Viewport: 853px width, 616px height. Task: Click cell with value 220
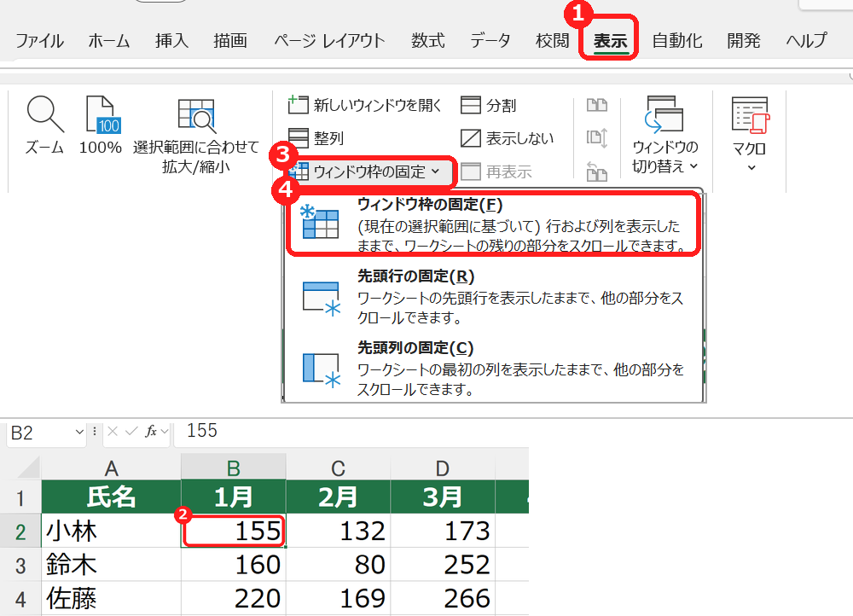pyautogui.click(x=234, y=598)
